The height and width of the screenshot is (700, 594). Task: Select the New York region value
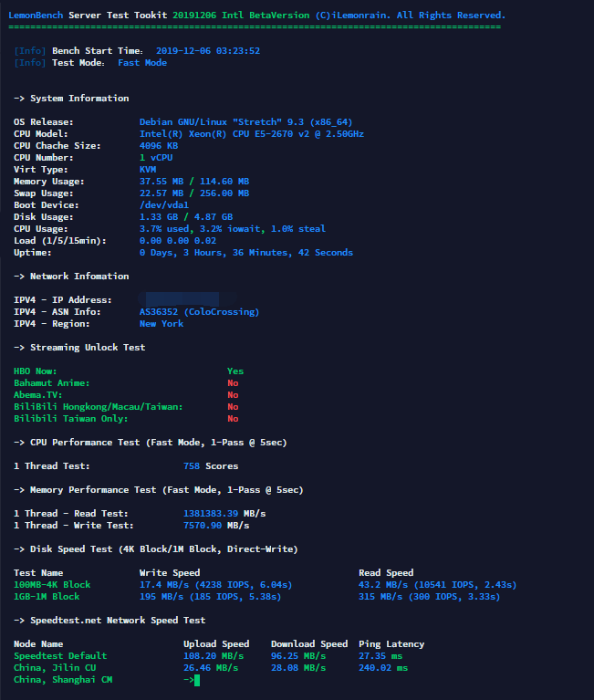161,324
